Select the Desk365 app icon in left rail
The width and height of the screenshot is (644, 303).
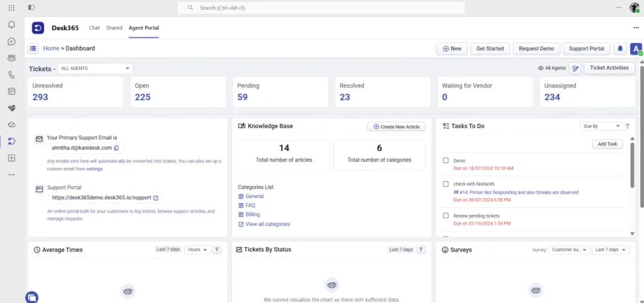[11, 141]
